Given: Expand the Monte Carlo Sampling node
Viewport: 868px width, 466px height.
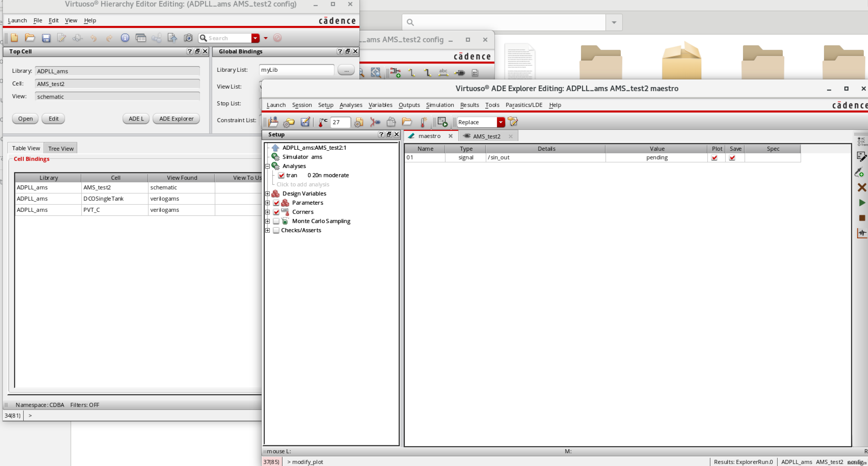Looking at the screenshot, I should 268,221.
